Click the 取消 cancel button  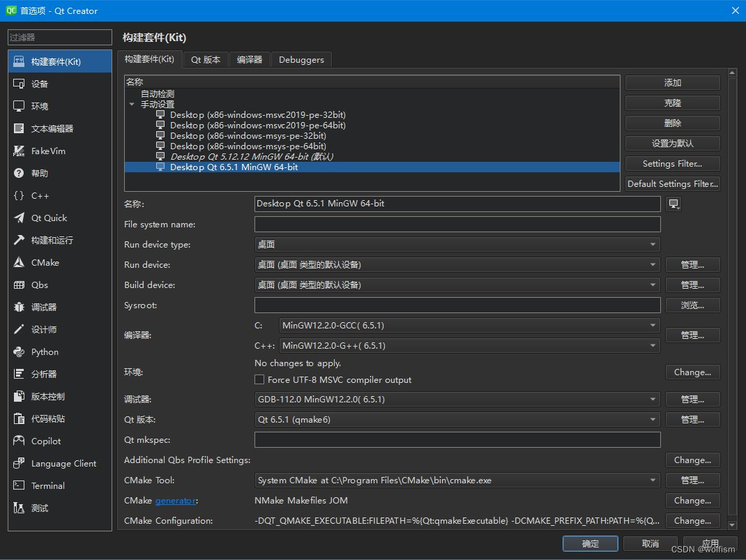pyautogui.click(x=650, y=543)
